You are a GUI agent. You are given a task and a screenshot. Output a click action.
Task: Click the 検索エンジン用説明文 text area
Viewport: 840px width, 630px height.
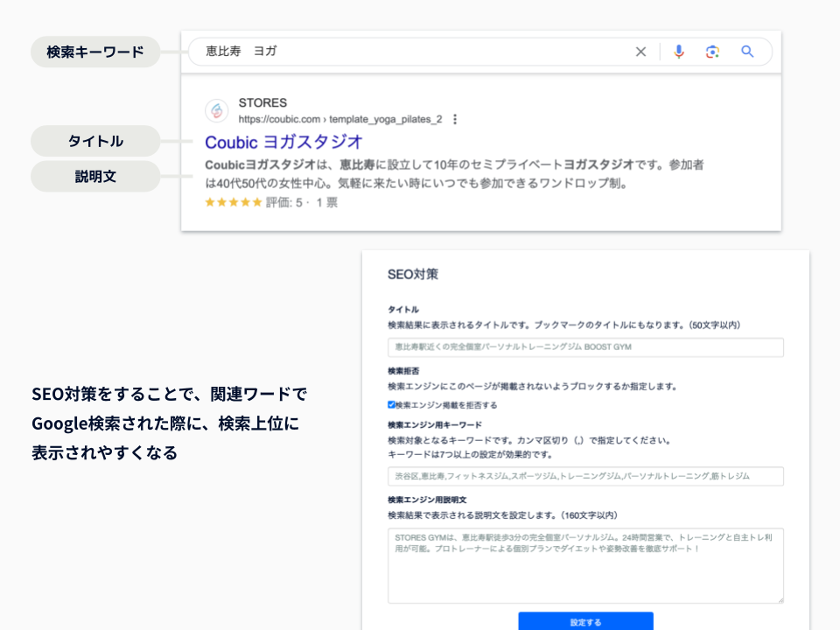(585, 566)
